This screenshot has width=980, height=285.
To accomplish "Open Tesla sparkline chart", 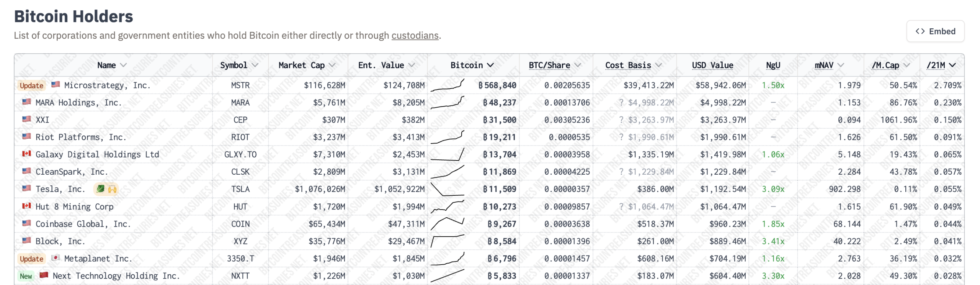I will click(448, 189).
